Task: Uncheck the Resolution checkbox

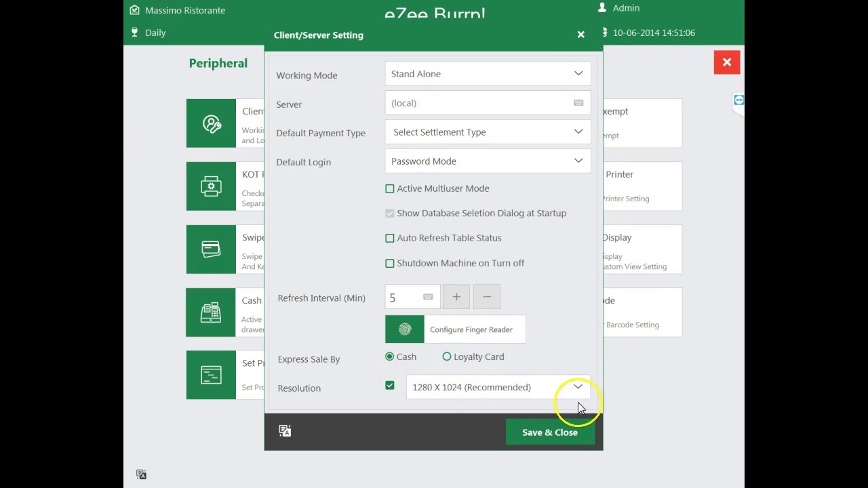Action: [390, 386]
